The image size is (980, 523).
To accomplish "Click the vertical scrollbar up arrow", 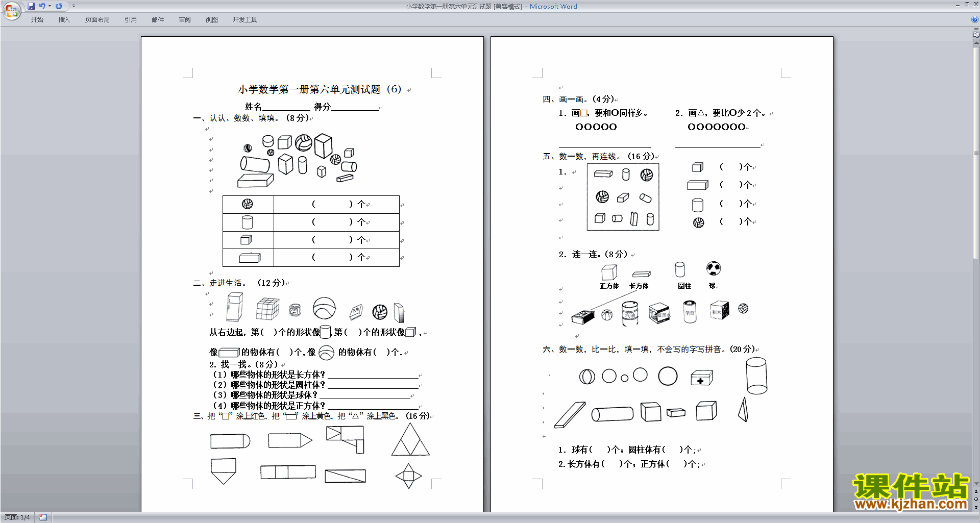I will click(976, 43).
